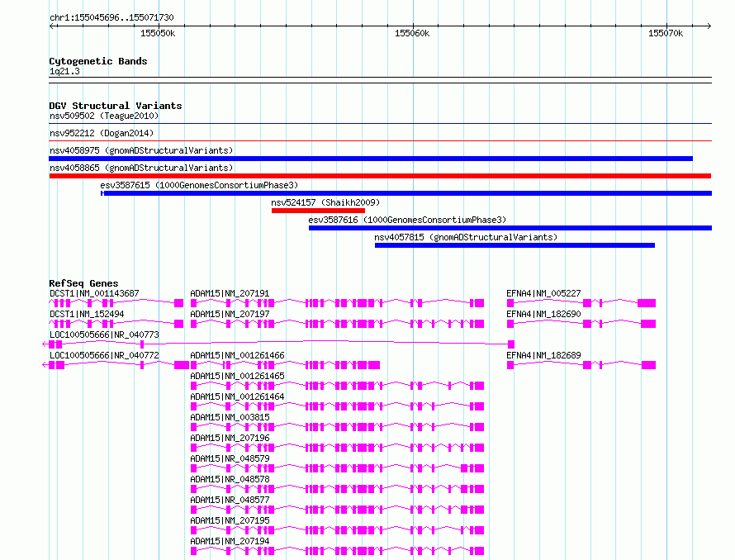
Task: Open transcript ADAM15|NR_048577
Action: [230, 500]
